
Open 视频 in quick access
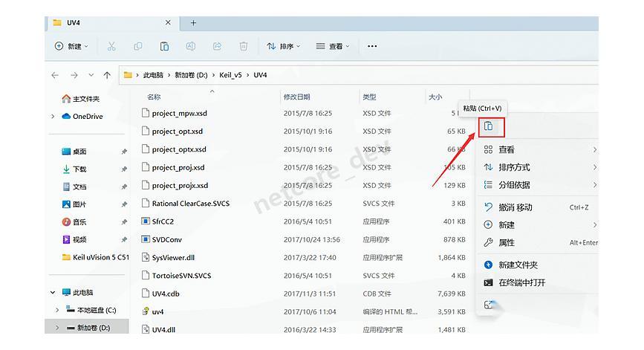click(x=74, y=240)
